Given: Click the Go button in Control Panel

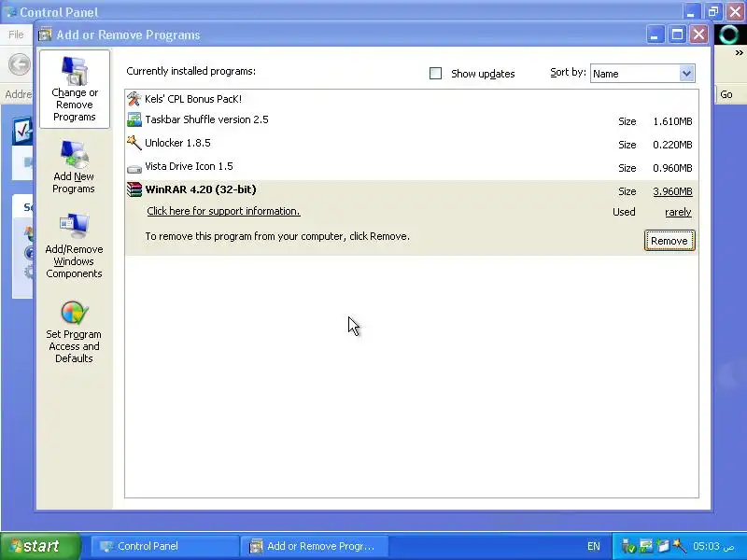Looking at the screenshot, I should pos(726,94).
